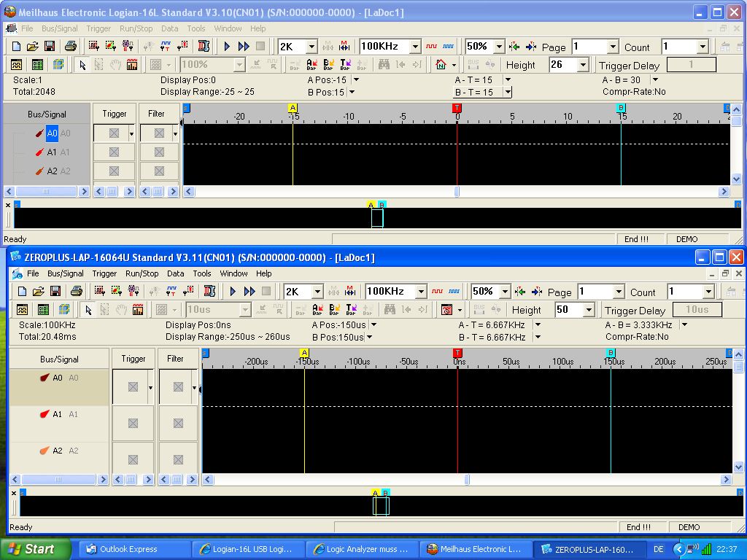Toggle trigger condition for A1 in ZEROPLUS
This screenshot has width=747, height=560.
133,423
